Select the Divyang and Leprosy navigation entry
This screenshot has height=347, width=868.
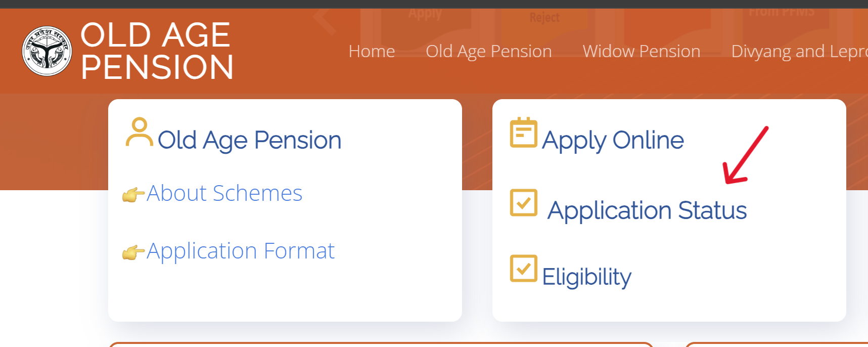tap(799, 51)
